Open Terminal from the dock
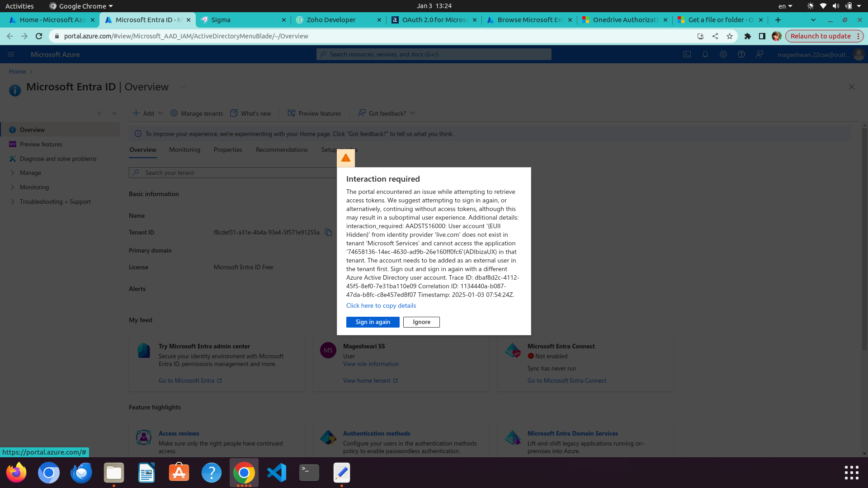This screenshot has width=868, height=488. 309,473
